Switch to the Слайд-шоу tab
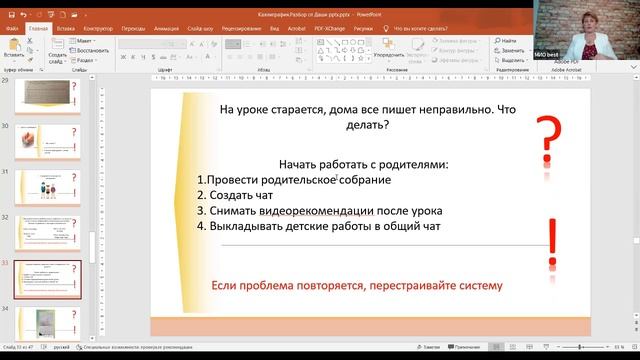 (x=200, y=29)
